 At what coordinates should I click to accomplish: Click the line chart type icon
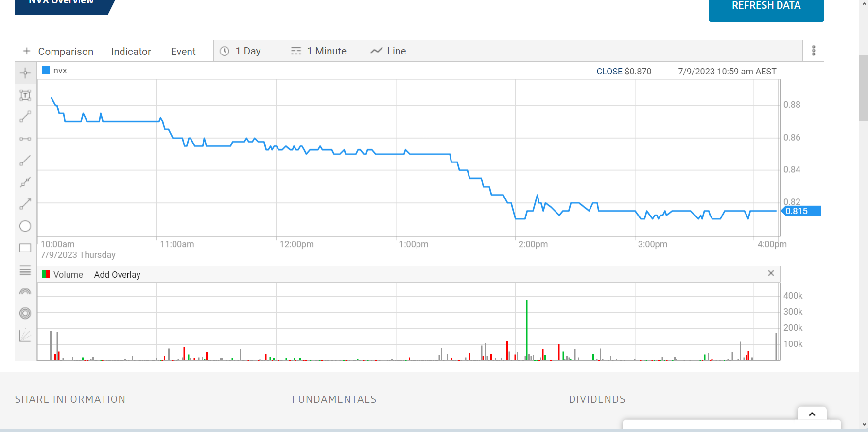coord(376,51)
